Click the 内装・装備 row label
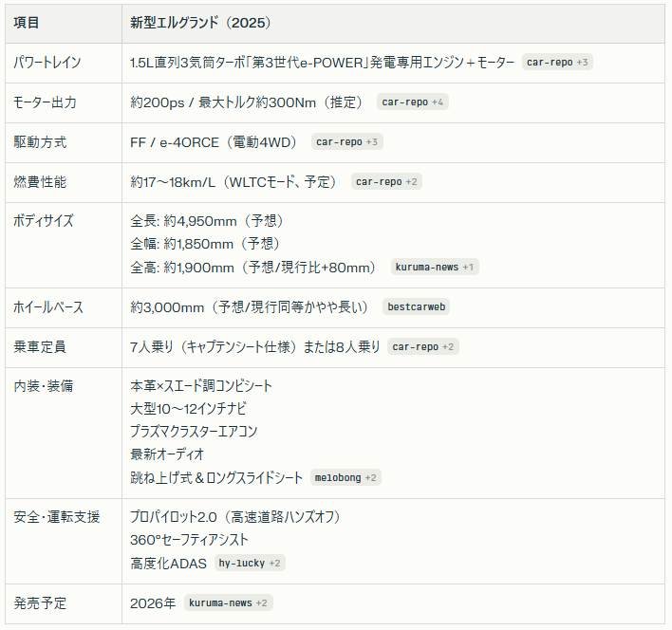The width and height of the screenshot is (672, 630). 44,386
